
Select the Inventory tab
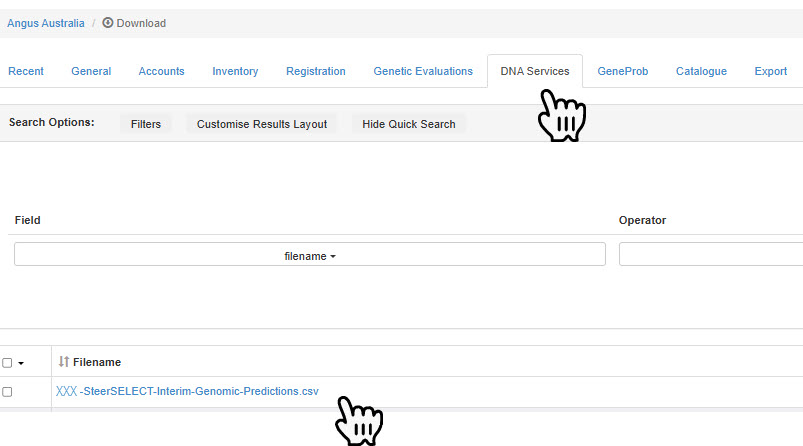tap(235, 71)
